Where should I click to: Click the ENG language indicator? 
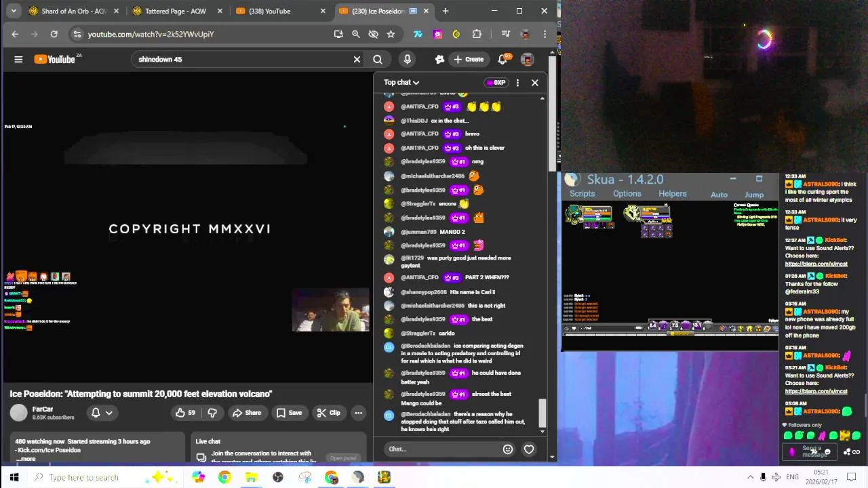click(792, 477)
